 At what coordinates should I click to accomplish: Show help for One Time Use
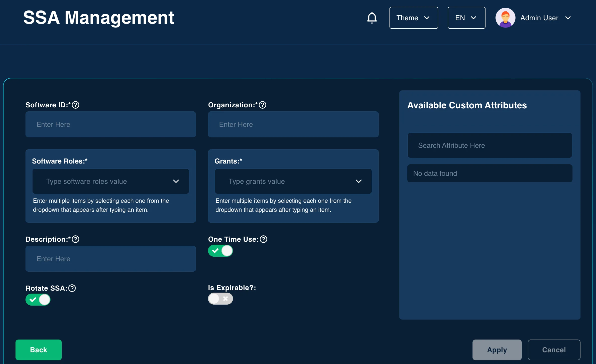[263, 239]
